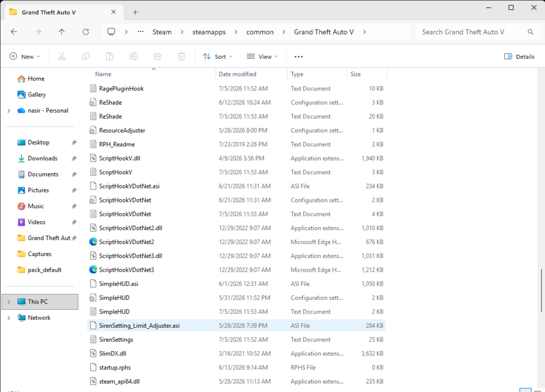Select ScriptHookVDotNet3 Edge HTML file icon

(93, 270)
